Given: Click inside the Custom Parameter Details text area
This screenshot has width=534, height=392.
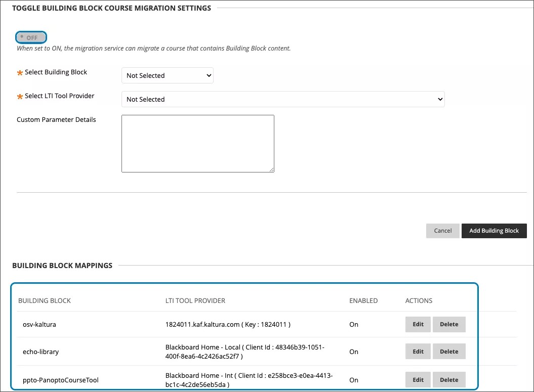Looking at the screenshot, I should pyautogui.click(x=197, y=143).
